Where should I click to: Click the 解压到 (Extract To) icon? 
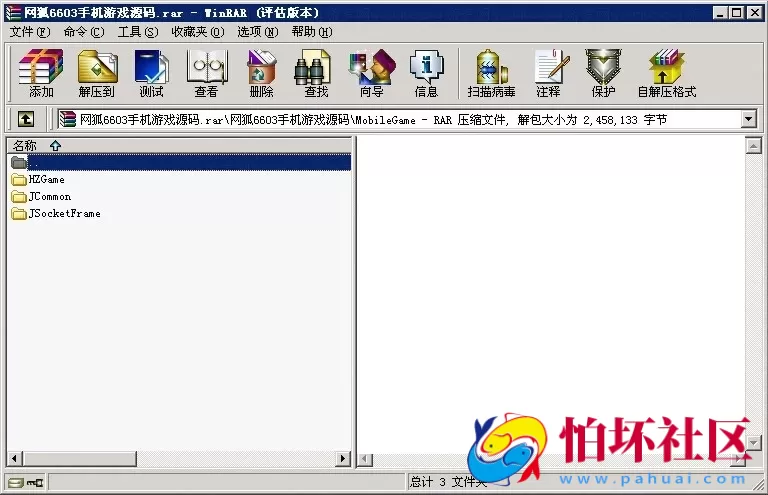pyautogui.click(x=97, y=74)
